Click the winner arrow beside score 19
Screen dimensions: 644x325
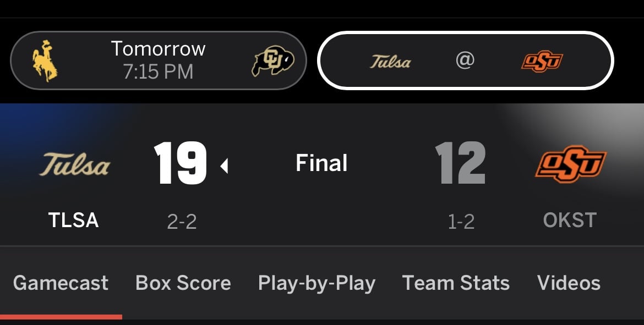[224, 165]
